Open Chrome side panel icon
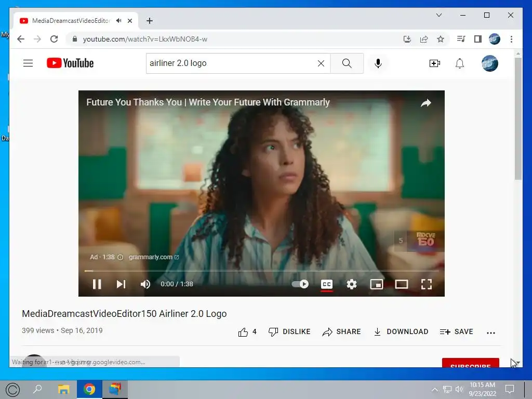 tap(478, 39)
